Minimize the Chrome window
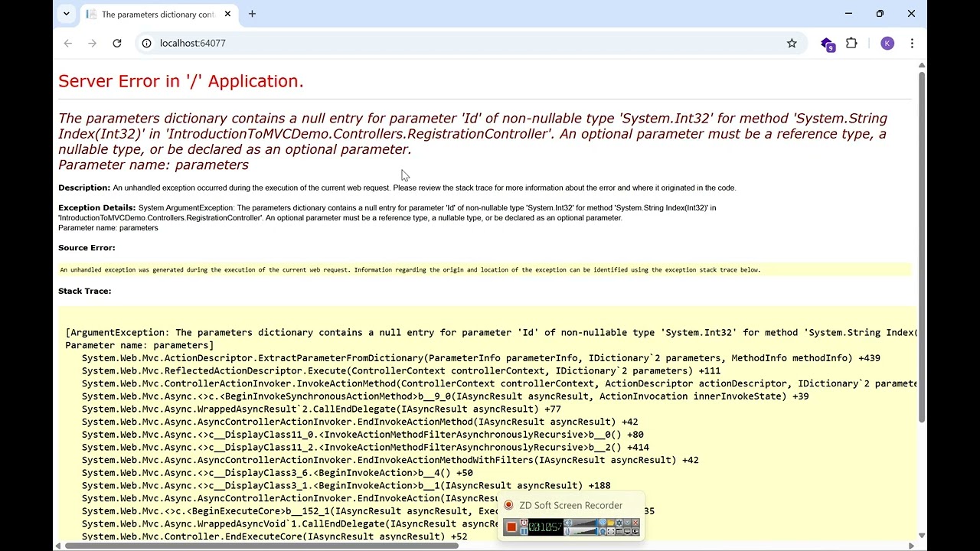 pyautogui.click(x=848, y=14)
